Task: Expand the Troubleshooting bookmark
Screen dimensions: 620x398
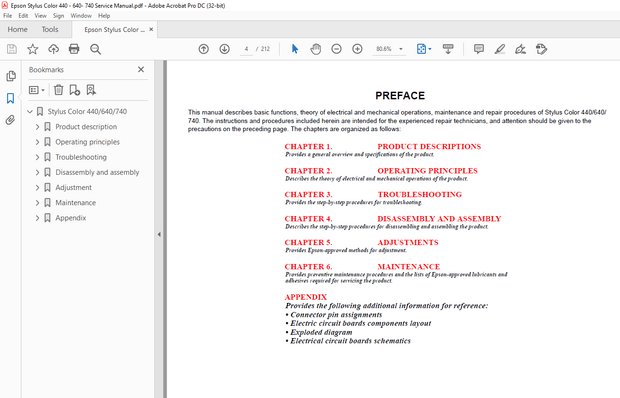Action: click(37, 157)
